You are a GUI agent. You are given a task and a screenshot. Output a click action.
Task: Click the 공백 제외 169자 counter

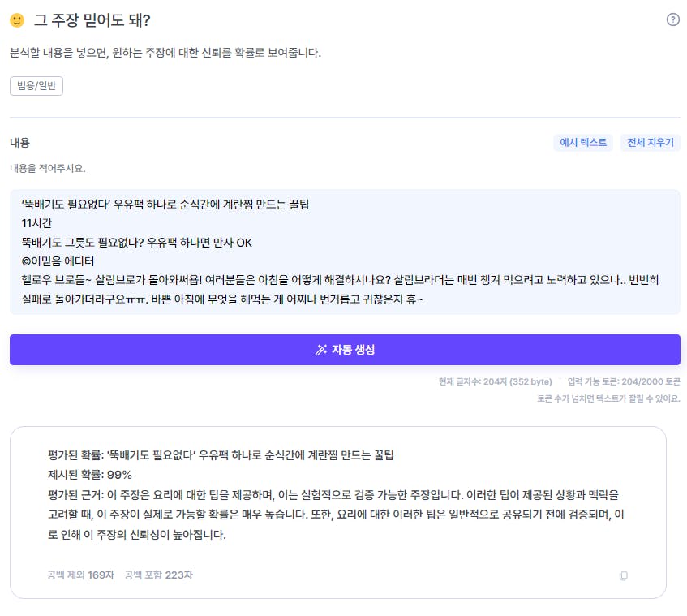80,575
